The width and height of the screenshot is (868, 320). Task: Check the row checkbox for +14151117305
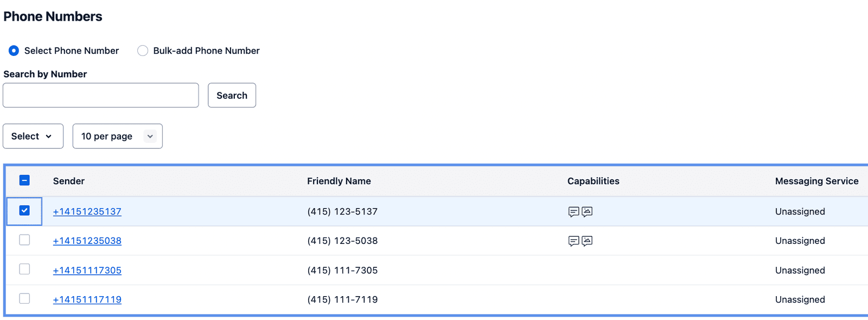[x=24, y=269]
